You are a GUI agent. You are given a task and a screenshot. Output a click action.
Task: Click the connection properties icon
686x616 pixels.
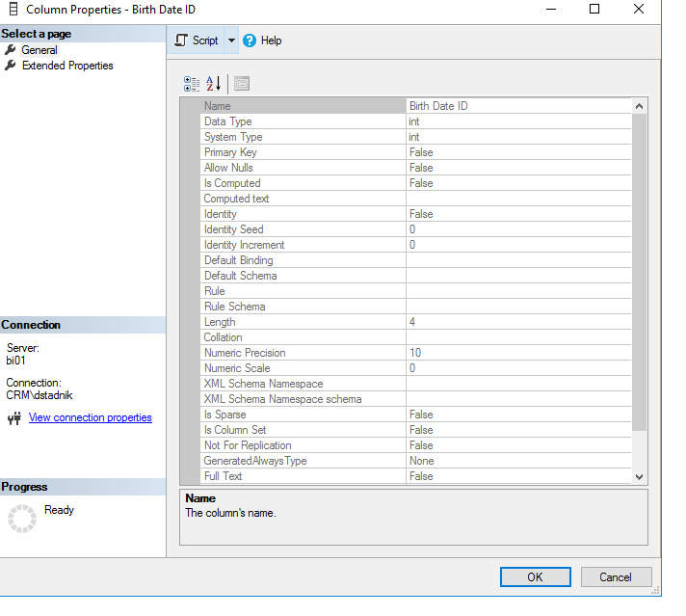coord(14,418)
